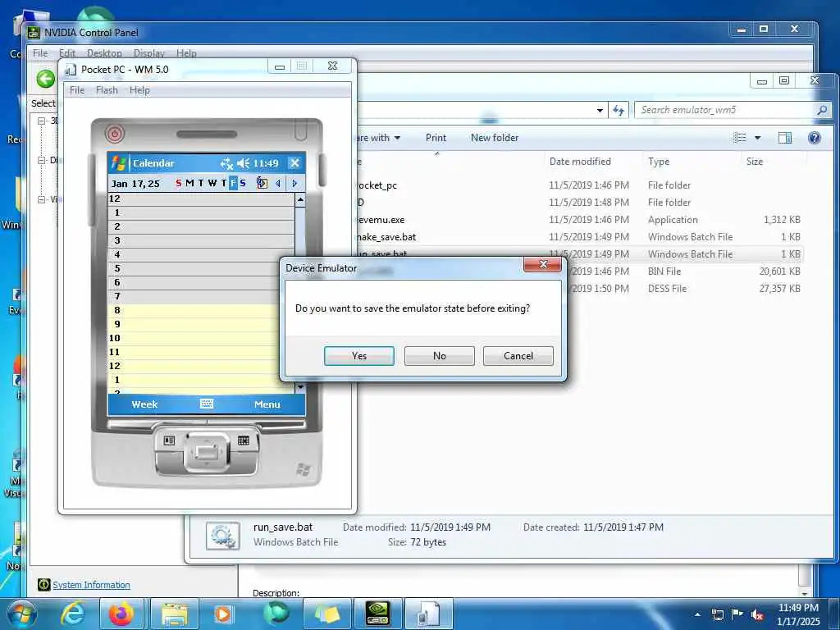Click the left hardware button on emulator

(x=169, y=441)
